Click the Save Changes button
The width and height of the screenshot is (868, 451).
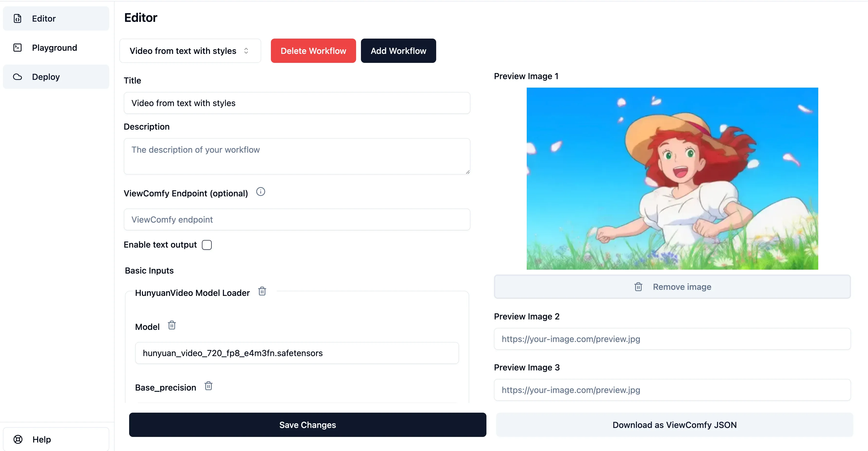coord(308,425)
